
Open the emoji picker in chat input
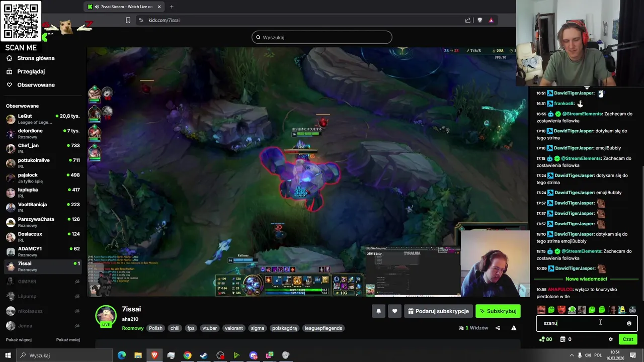629,323
